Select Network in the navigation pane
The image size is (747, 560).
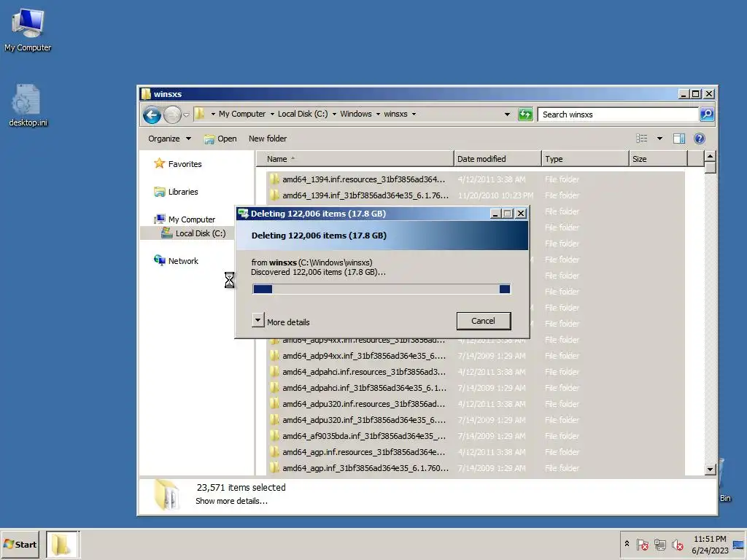tap(183, 261)
